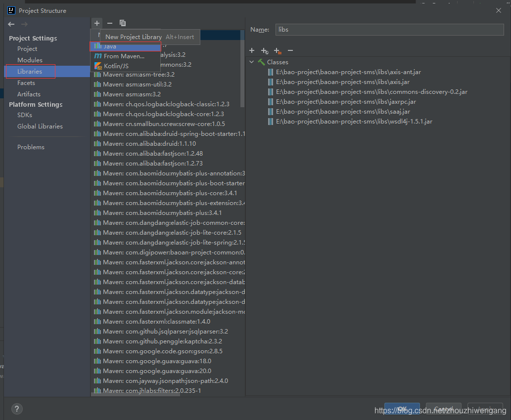
Task: Select jsqlparser:3.2 library
Action: click(x=161, y=332)
